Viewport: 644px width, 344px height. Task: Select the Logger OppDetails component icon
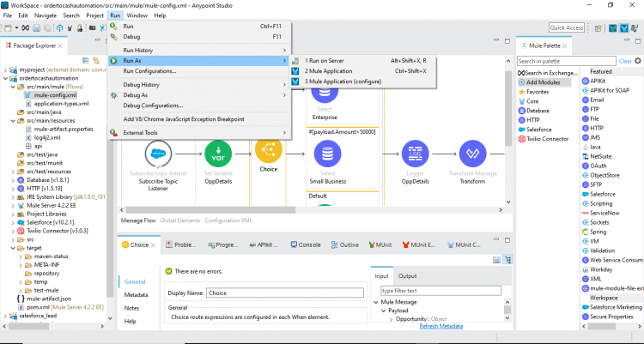point(416,154)
